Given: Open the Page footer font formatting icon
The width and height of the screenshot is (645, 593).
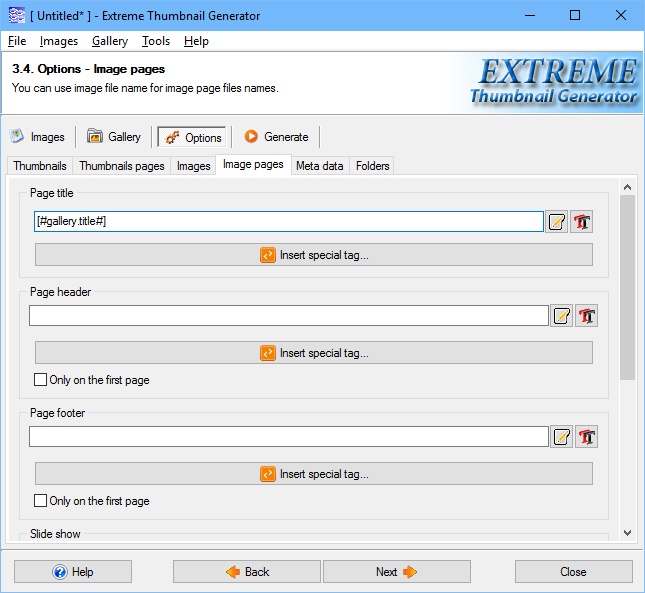Looking at the screenshot, I should coord(587,437).
